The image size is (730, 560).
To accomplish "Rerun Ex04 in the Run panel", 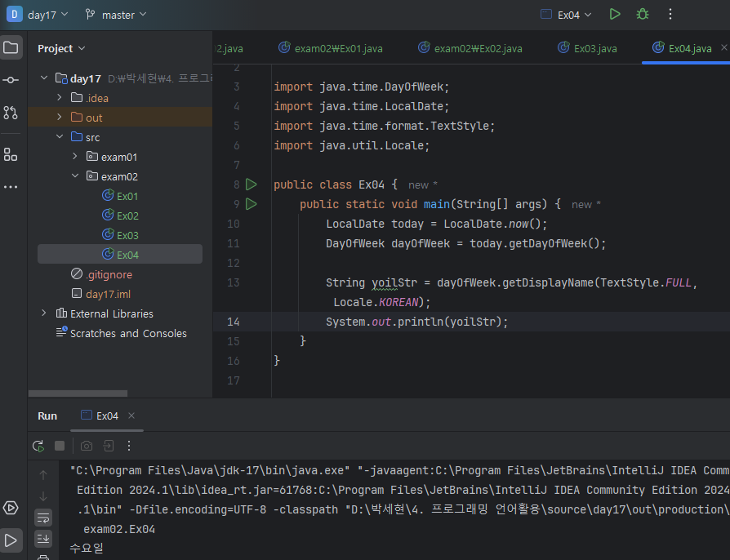I will [x=38, y=446].
